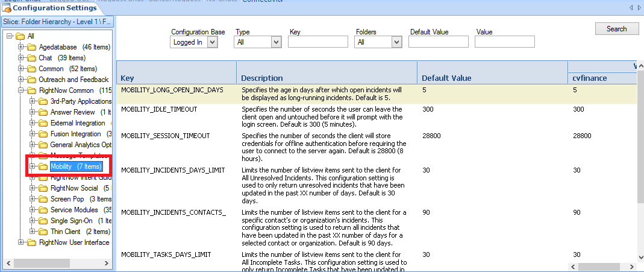
Task: Sort by the Default Value column header
Action: [446, 78]
